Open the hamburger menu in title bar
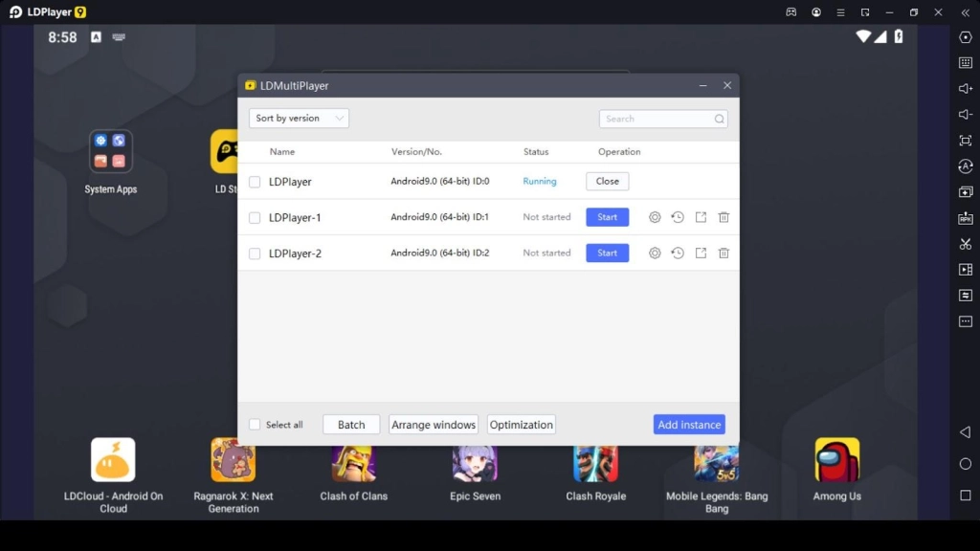 point(840,12)
